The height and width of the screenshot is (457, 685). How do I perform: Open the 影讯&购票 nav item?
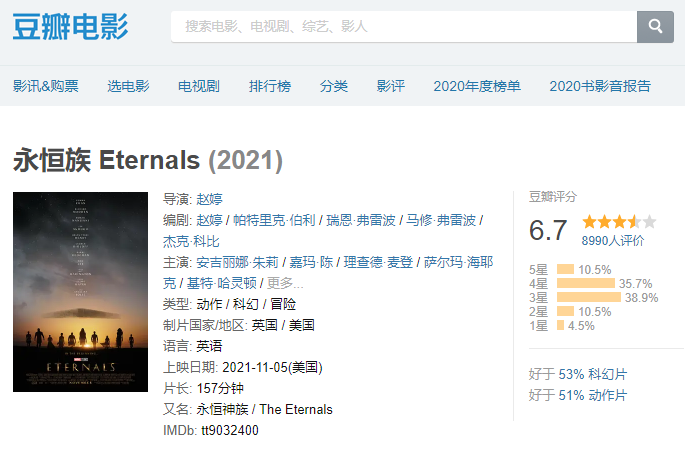(x=45, y=86)
